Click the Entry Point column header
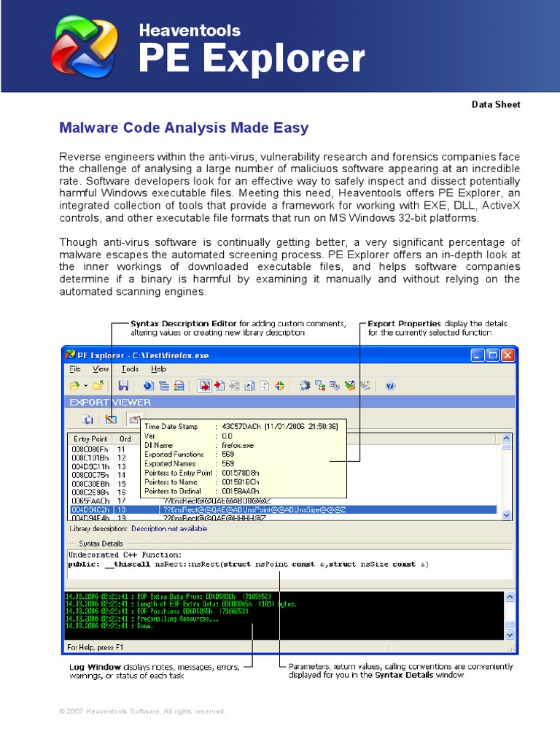Image resolution: width=560 pixels, height=747 pixels. click(x=91, y=438)
